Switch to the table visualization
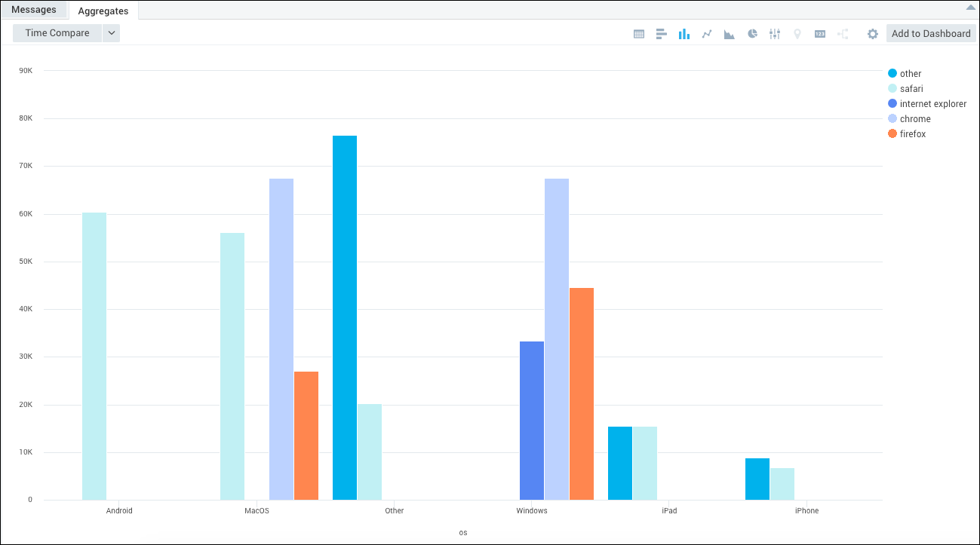The height and width of the screenshot is (545, 980). click(x=639, y=33)
